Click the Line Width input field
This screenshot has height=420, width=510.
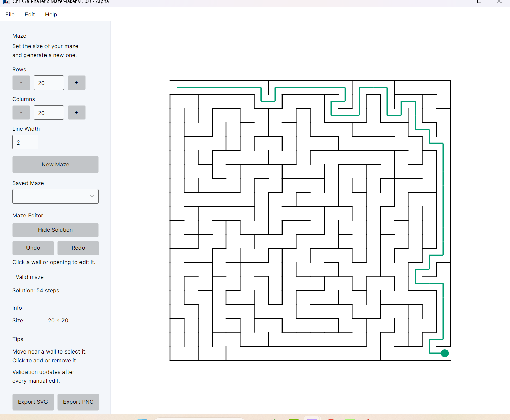pyautogui.click(x=25, y=142)
